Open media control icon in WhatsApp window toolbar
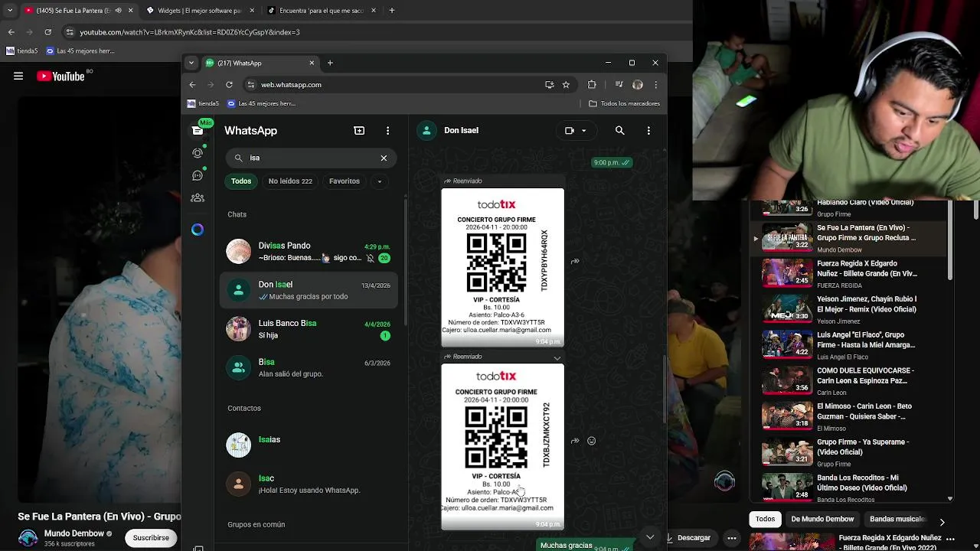 tap(619, 85)
